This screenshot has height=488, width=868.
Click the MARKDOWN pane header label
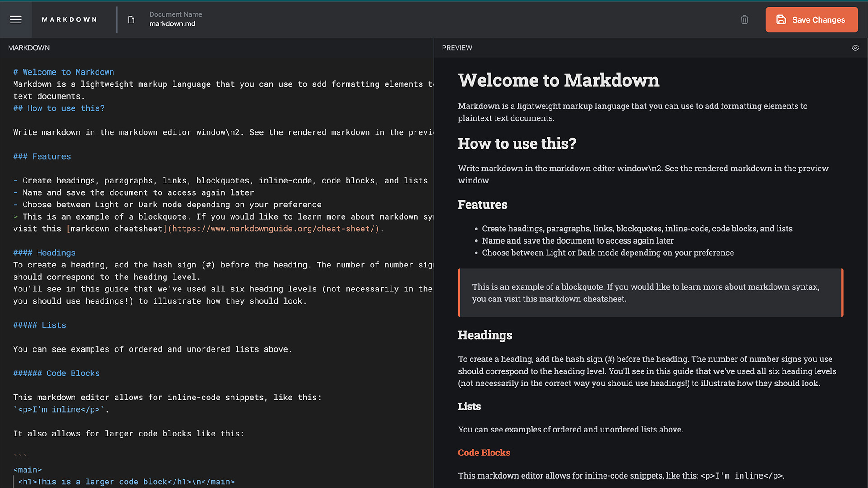(x=29, y=48)
